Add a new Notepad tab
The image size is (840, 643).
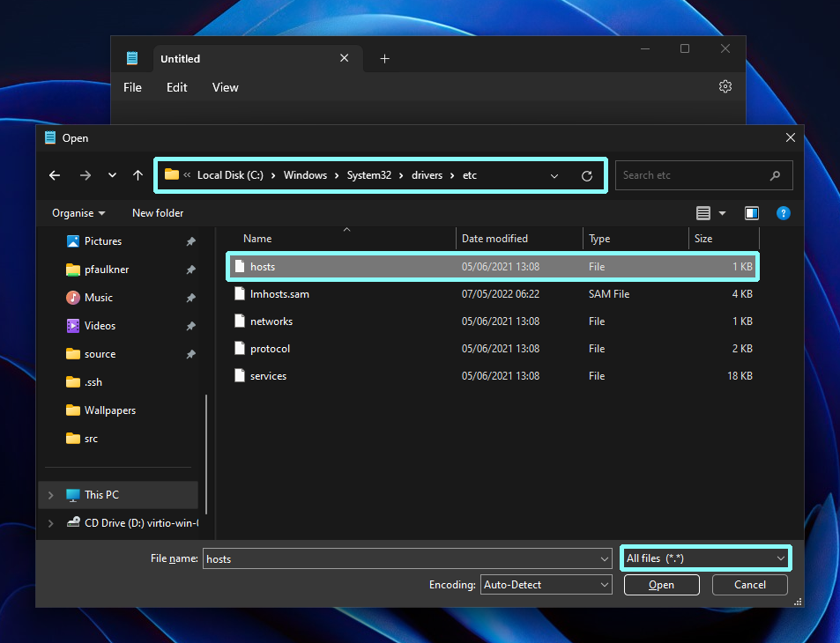coord(384,59)
